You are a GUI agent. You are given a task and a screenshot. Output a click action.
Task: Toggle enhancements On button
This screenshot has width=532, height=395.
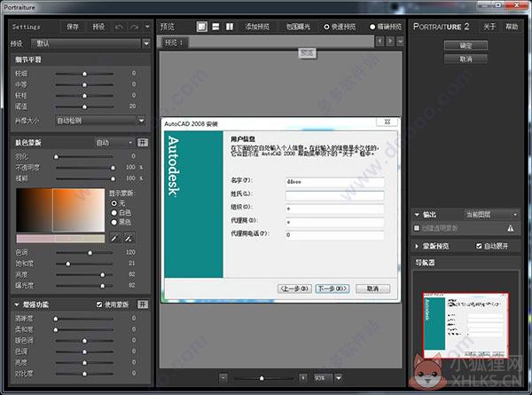143,304
